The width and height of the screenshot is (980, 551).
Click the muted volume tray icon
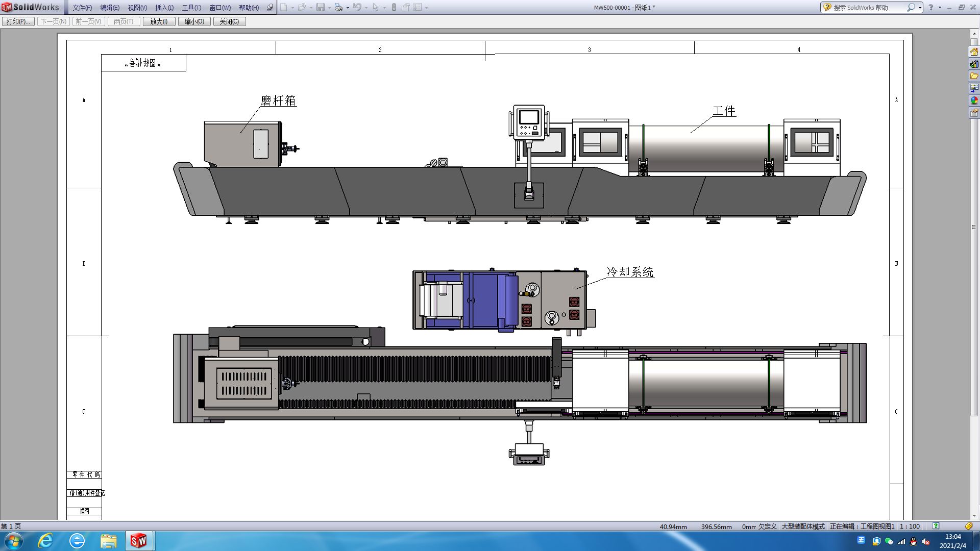click(x=926, y=541)
